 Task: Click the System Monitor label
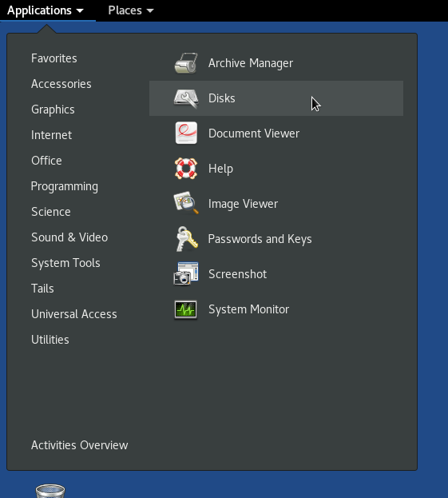[248, 309]
